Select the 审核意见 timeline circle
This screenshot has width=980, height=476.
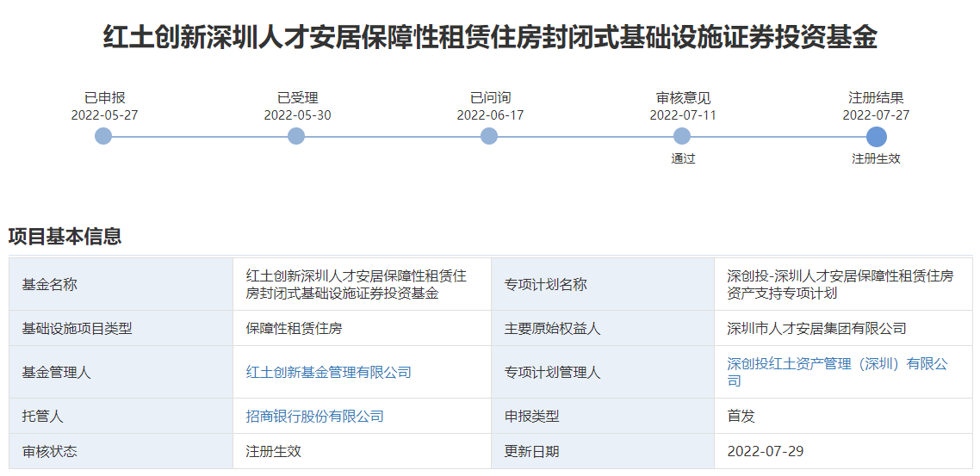tap(682, 136)
